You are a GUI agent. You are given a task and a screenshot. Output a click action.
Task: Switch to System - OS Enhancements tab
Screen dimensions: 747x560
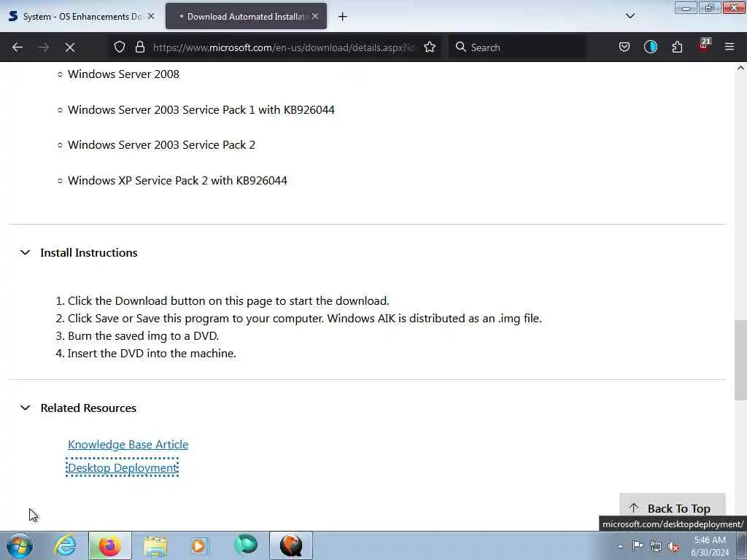tap(81, 16)
